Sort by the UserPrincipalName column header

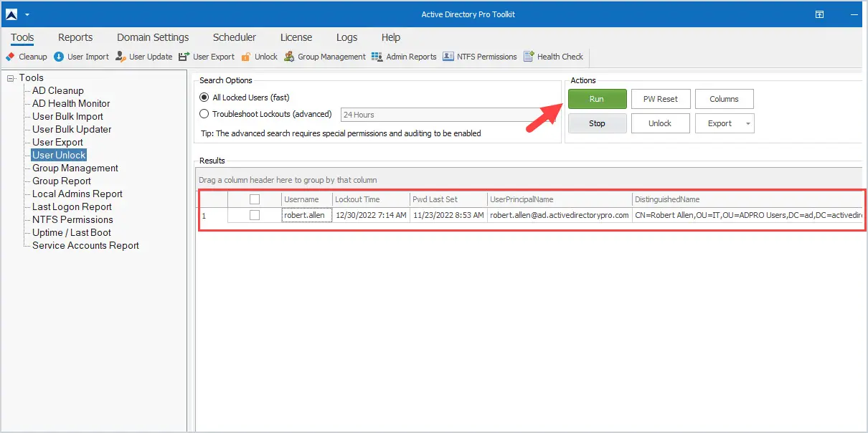click(x=560, y=199)
